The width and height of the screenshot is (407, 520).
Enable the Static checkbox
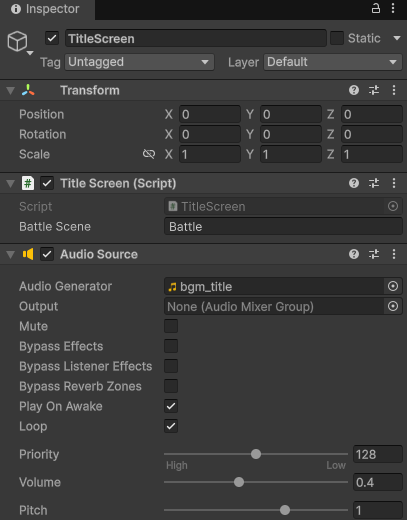coord(337,38)
